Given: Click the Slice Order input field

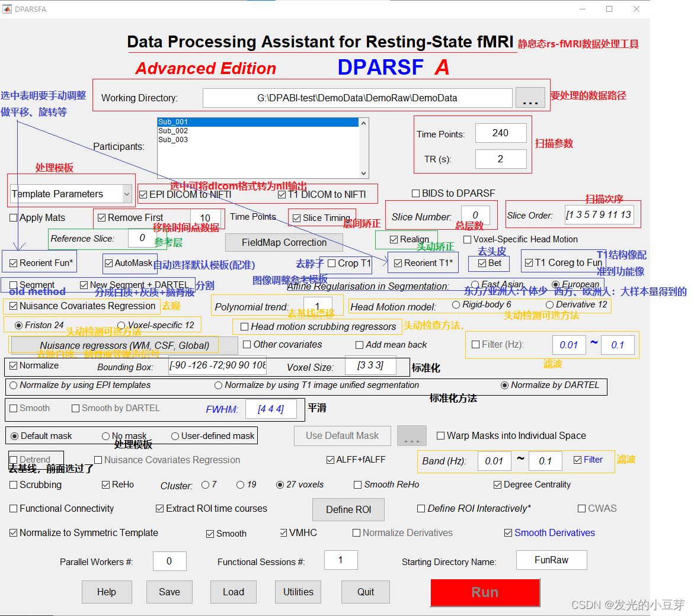Looking at the screenshot, I should click(x=599, y=215).
